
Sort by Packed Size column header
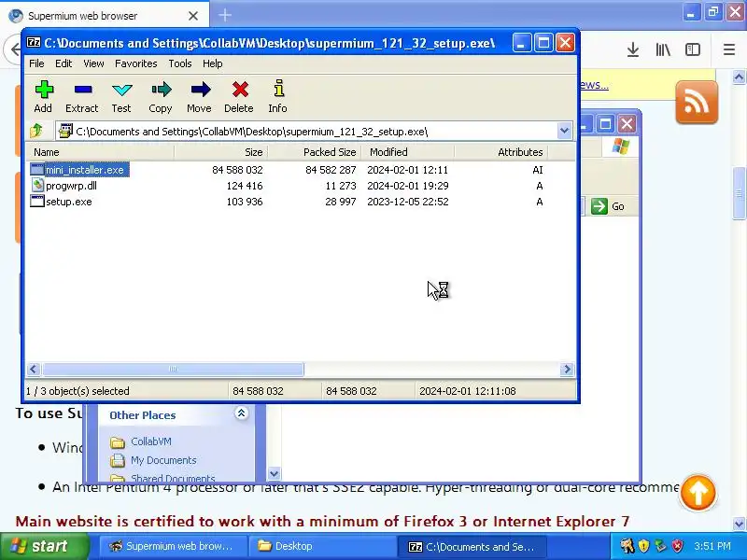click(x=314, y=152)
